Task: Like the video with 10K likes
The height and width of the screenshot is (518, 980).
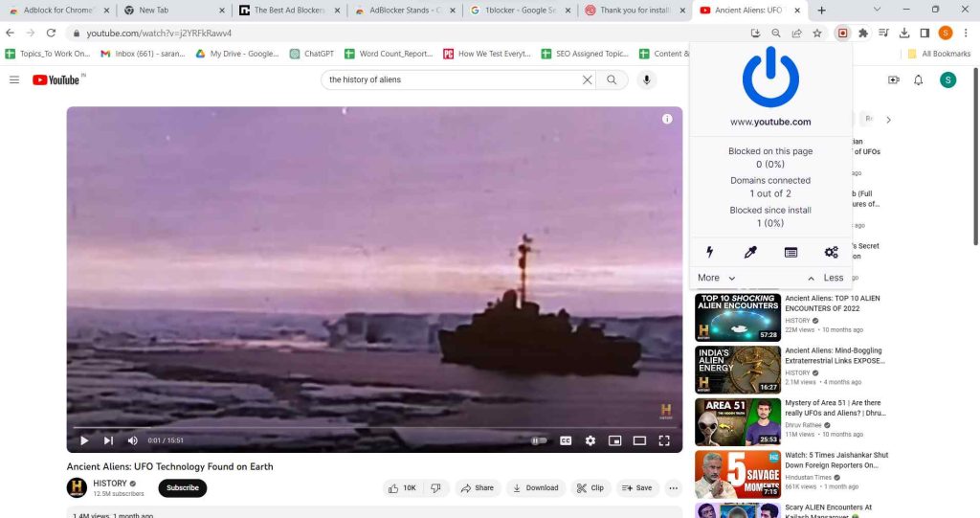Action: point(403,488)
